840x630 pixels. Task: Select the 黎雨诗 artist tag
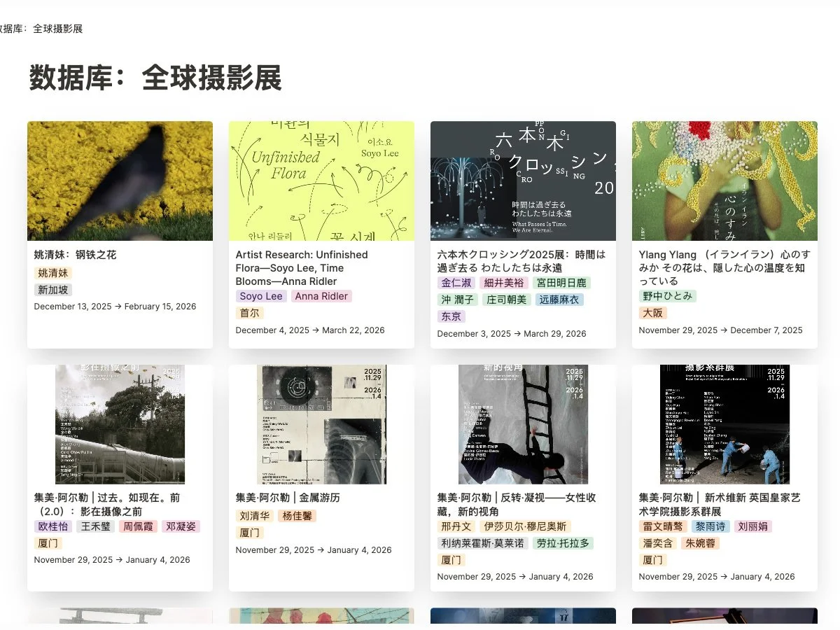click(710, 526)
